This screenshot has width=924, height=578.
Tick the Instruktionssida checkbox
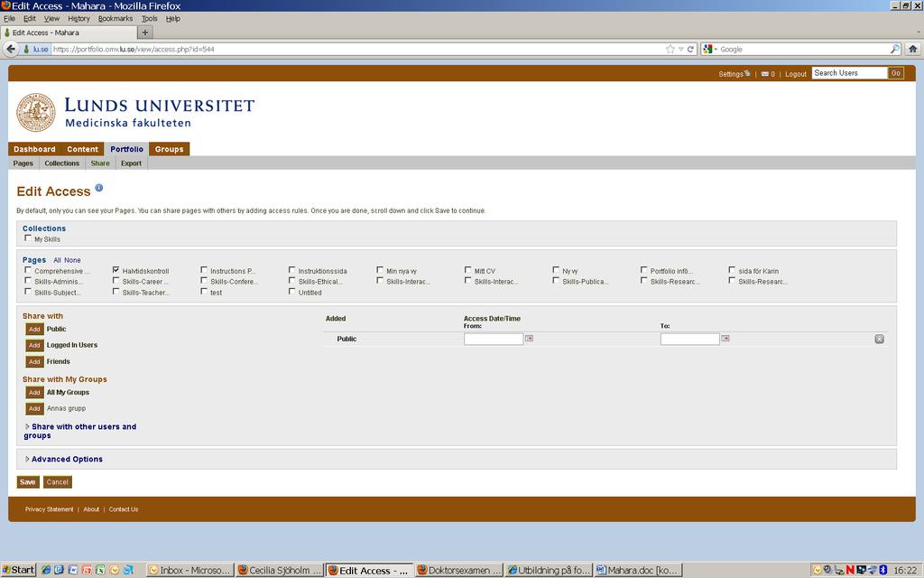(x=291, y=270)
